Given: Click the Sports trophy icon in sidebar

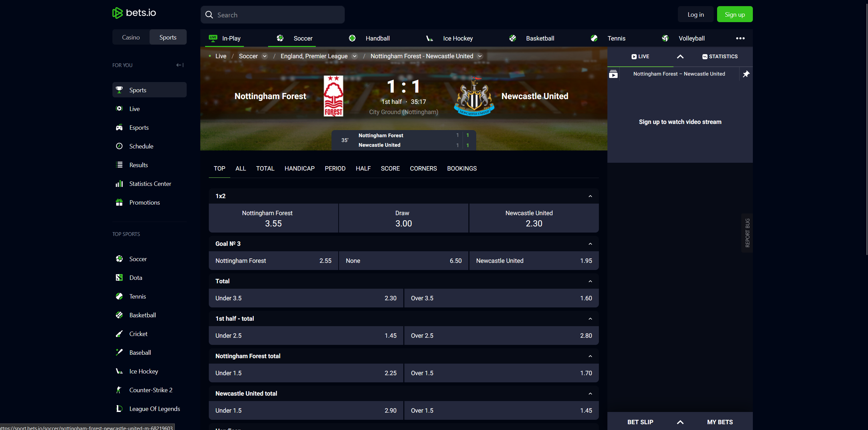Looking at the screenshot, I should click(x=119, y=90).
